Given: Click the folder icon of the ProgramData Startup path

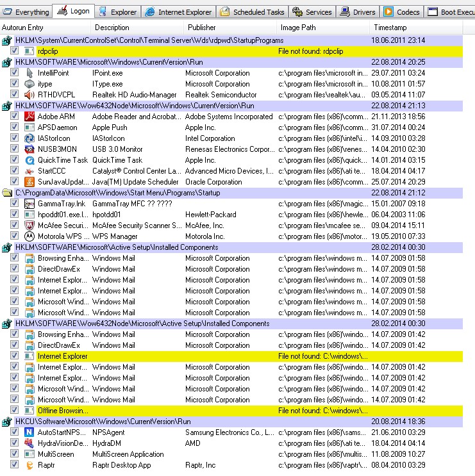Looking at the screenshot, I should coord(7,193).
